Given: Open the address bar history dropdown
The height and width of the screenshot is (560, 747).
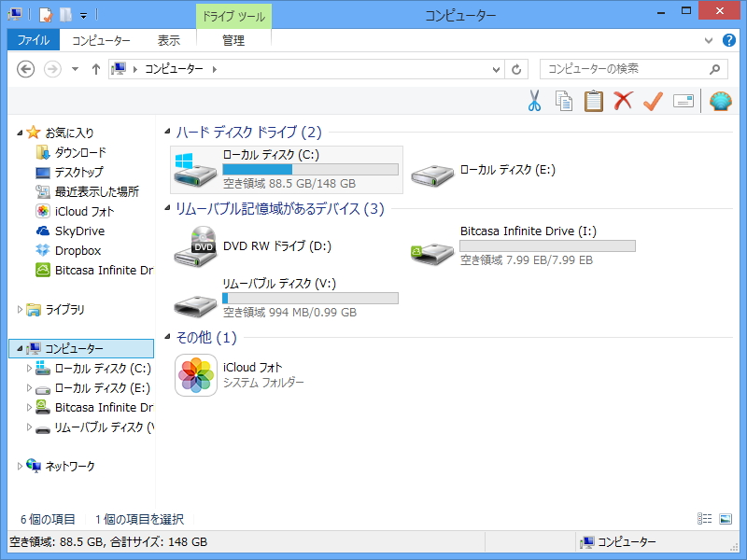Looking at the screenshot, I should pyautogui.click(x=496, y=69).
